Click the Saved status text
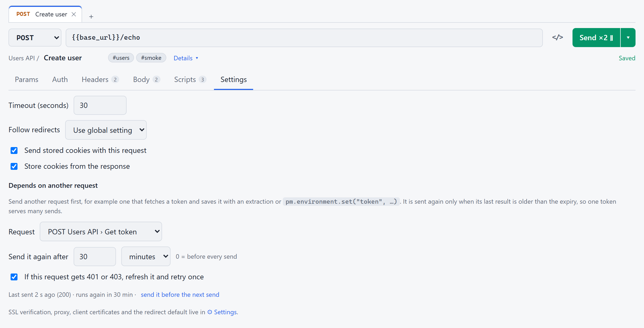This screenshot has height=328, width=644. coord(627,58)
